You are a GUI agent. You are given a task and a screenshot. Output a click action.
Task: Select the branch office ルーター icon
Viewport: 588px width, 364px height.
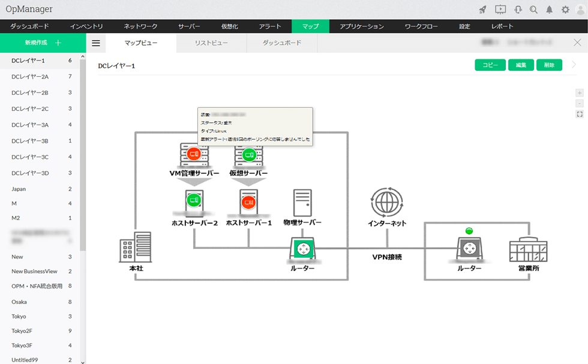click(x=469, y=248)
